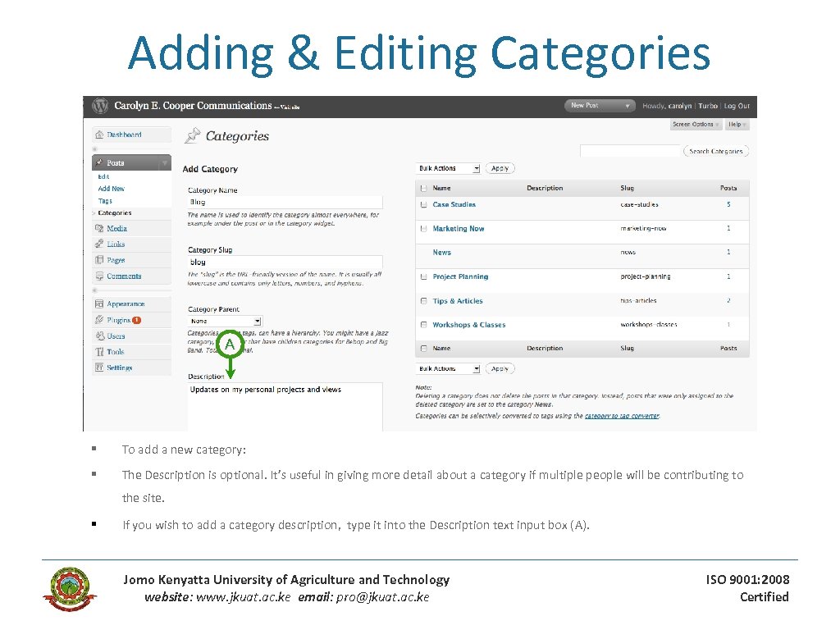The image size is (840, 630).
Task: Check the Tips & Articles checkbox
Action: point(422,300)
